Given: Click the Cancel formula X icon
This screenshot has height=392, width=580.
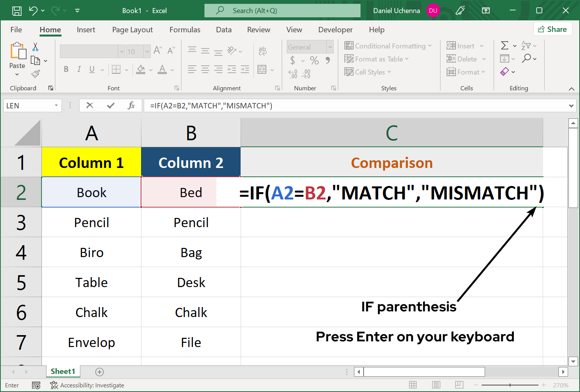Looking at the screenshot, I should point(90,106).
